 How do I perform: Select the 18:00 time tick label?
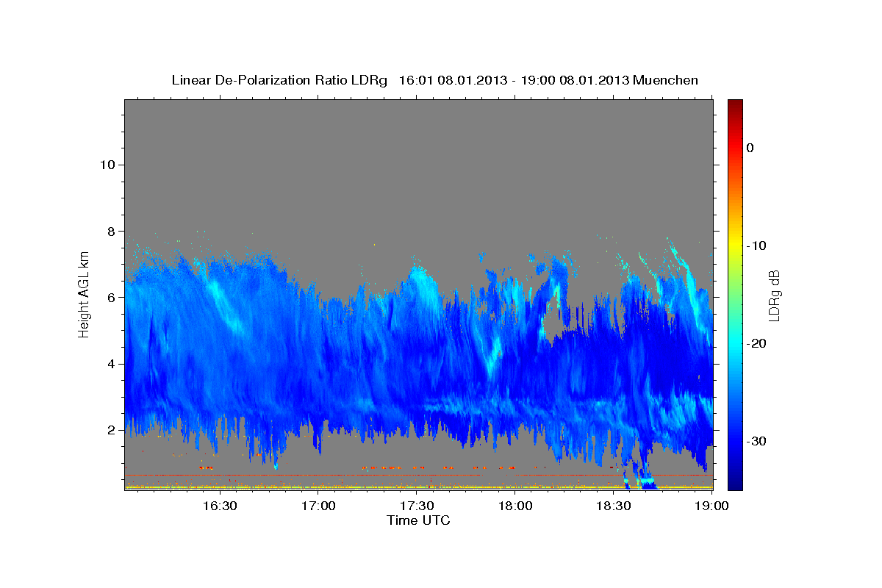point(515,506)
